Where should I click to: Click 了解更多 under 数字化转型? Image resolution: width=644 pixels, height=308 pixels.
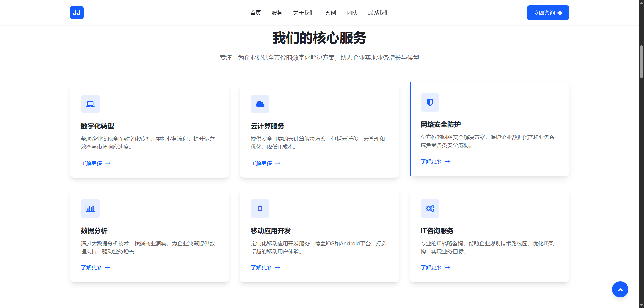click(x=96, y=163)
